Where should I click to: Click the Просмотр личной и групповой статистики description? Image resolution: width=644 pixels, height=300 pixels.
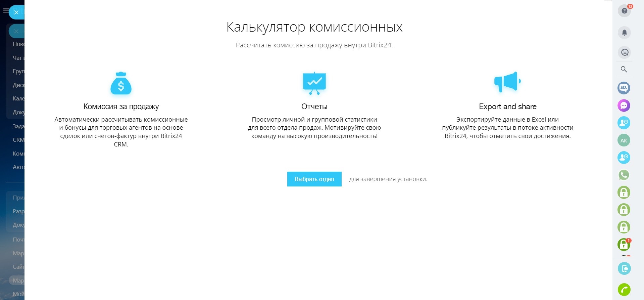click(314, 128)
